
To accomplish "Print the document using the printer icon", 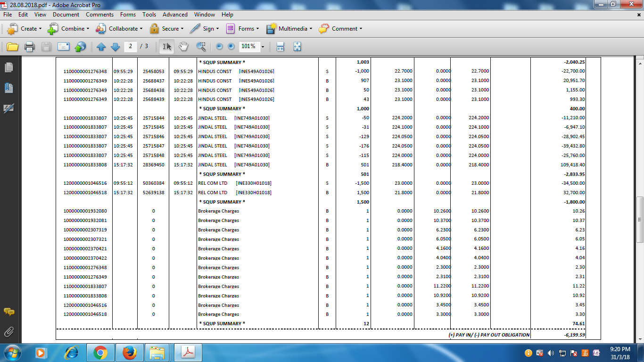I will [29, 47].
